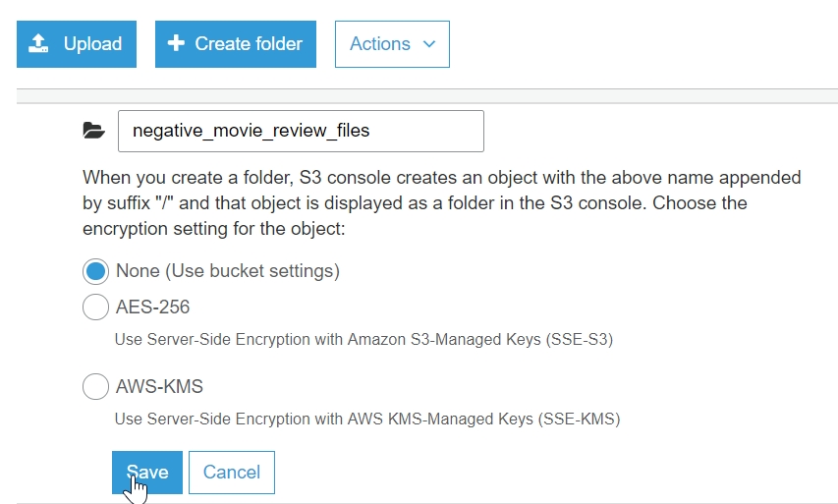Click the encryption setting explanation paragraph
Screen dimensions: 838x504
442,203
